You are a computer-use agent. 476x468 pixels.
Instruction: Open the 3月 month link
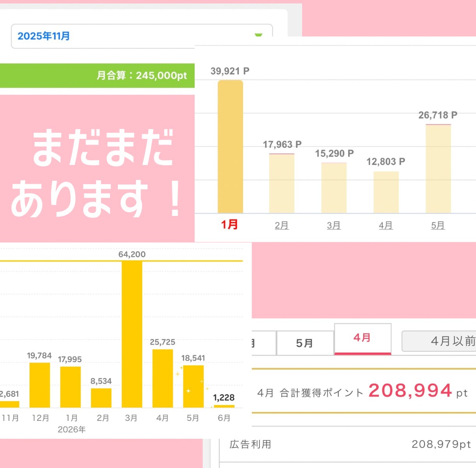tap(334, 225)
